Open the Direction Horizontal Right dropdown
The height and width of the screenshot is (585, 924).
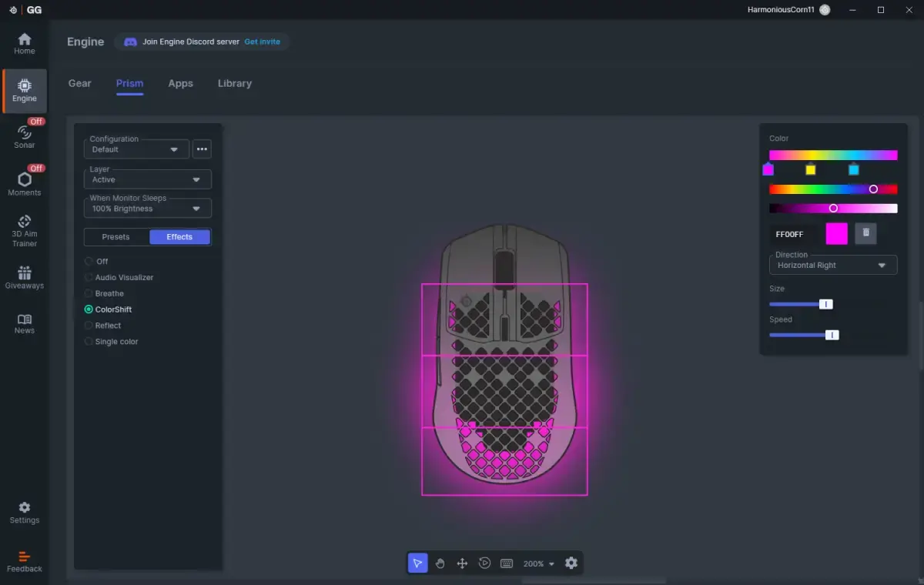coord(833,265)
